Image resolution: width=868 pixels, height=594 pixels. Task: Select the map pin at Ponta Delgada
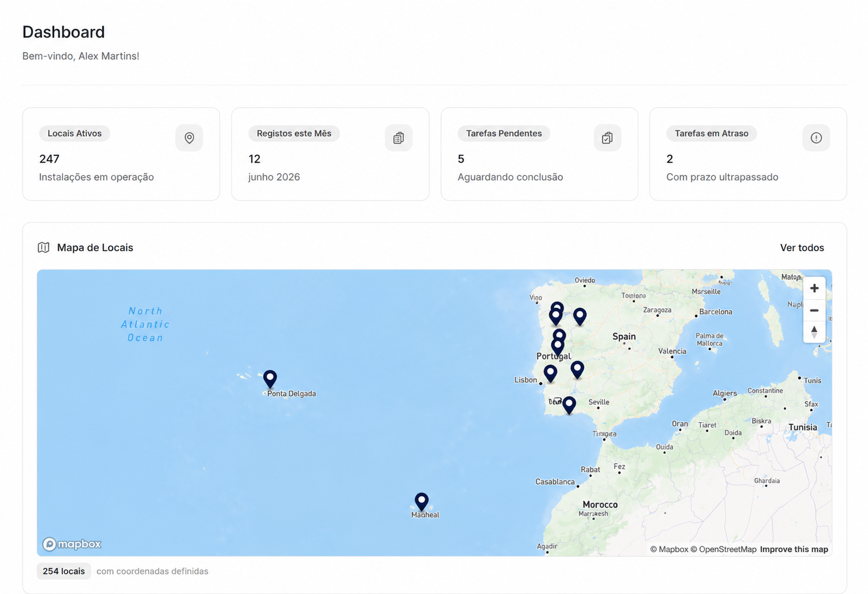pos(270,379)
